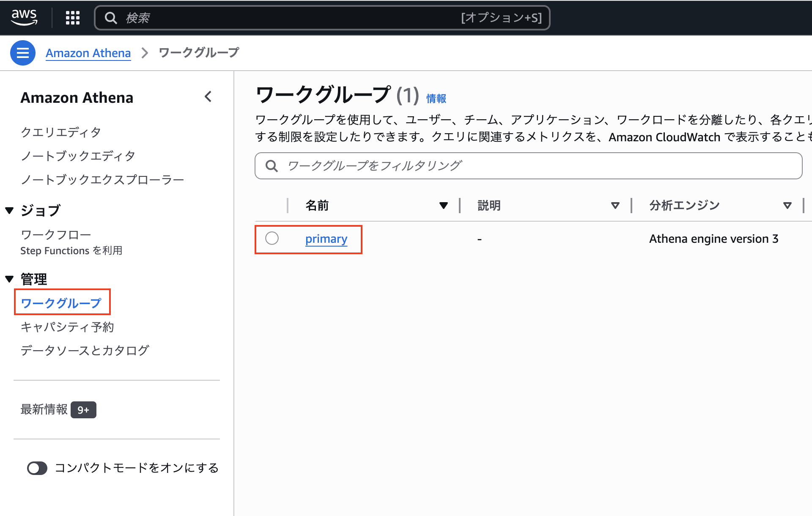Focus the AWS 検索 search field

[322, 18]
